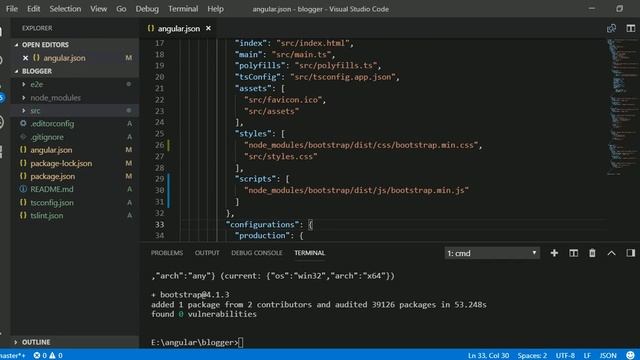Expand the e2e folder

pyautogui.click(x=76, y=84)
